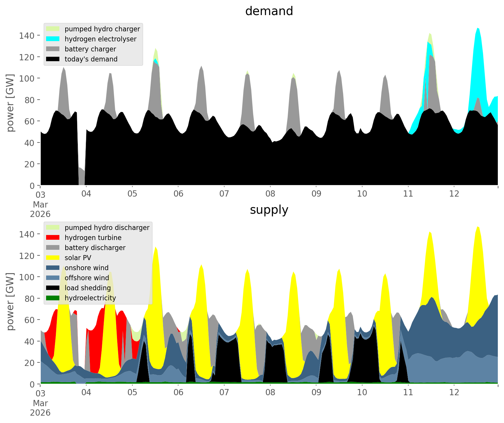504x423 pixels.
Task: Click the "Mar 2026" label below supply chart
Action: [x=40, y=408]
